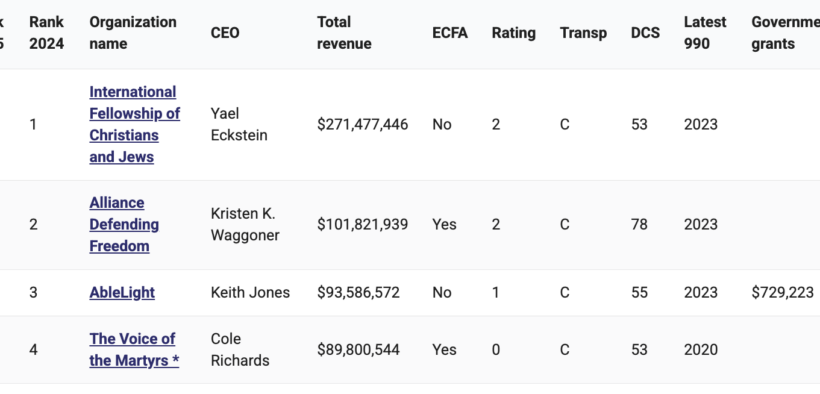
Task: Open International Fellowship of Christians and Jews link
Action: coord(134,125)
